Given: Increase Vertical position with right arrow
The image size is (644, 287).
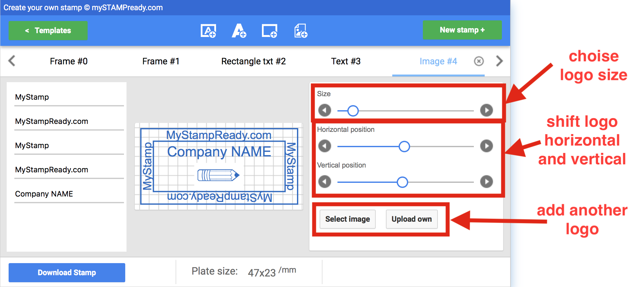Looking at the screenshot, I should point(487,182).
